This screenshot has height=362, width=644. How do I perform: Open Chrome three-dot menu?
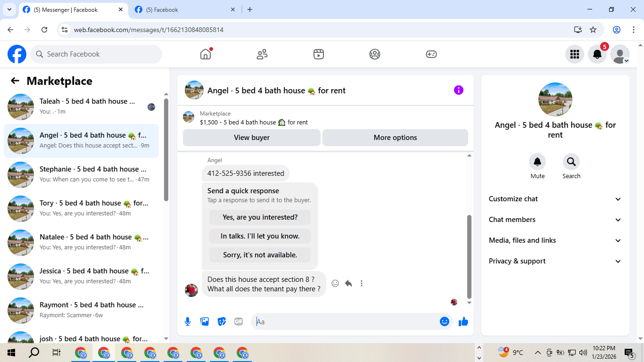[x=633, y=30]
